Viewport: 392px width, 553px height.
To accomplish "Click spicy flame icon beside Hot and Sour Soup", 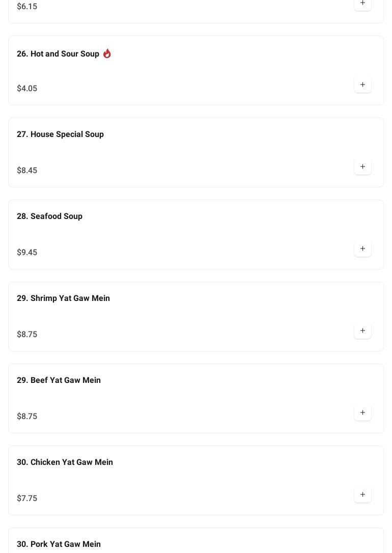I will [x=107, y=53].
